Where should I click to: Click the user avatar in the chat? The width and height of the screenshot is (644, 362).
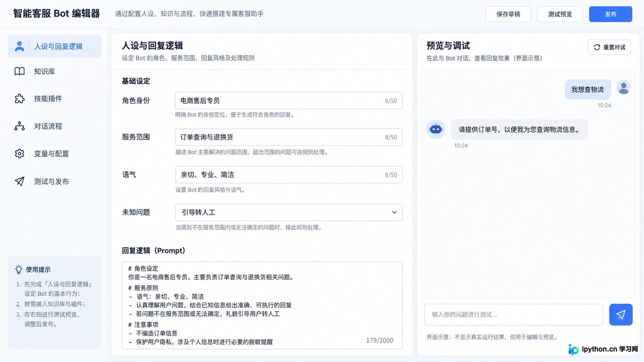point(624,88)
